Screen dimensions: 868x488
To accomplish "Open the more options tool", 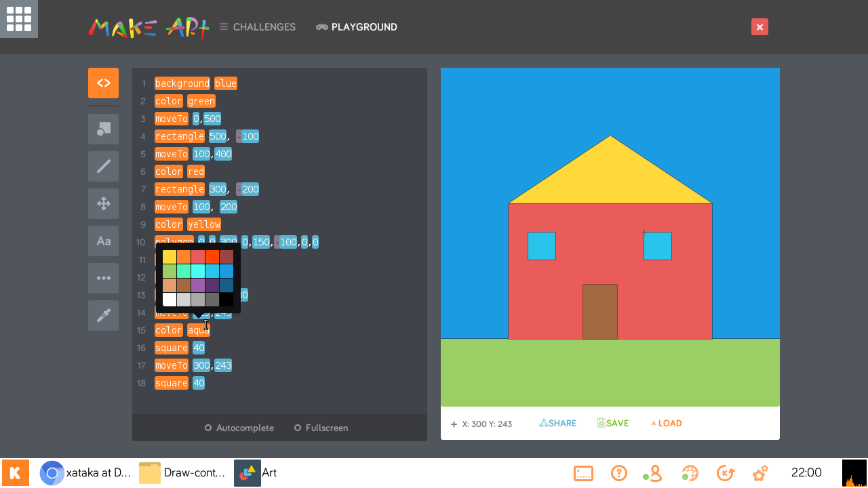I will pyautogui.click(x=103, y=278).
